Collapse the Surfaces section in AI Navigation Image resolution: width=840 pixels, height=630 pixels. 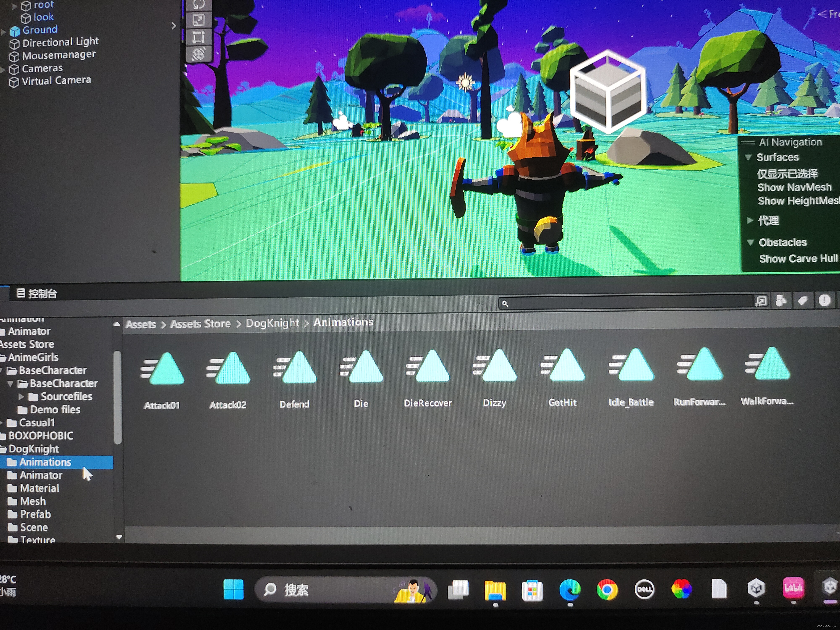click(x=748, y=157)
